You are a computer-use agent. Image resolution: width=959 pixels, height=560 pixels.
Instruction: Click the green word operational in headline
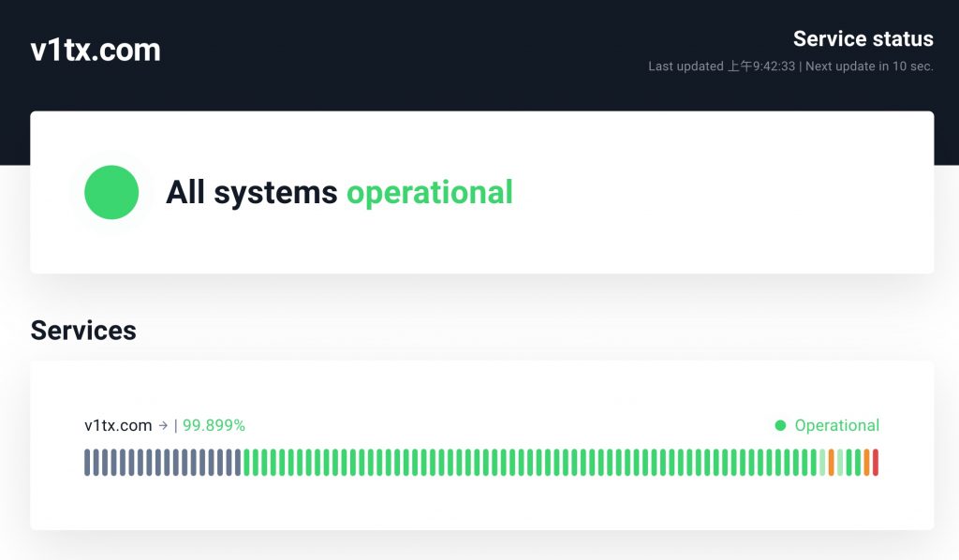(x=430, y=193)
